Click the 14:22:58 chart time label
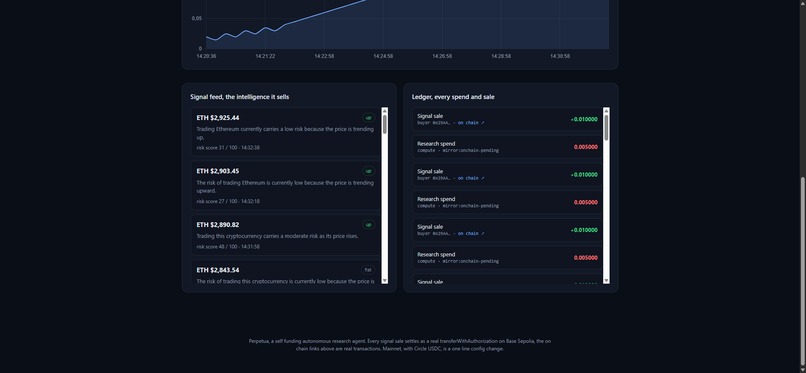Image resolution: width=806 pixels, height=373 pixels. pos(324,57)
